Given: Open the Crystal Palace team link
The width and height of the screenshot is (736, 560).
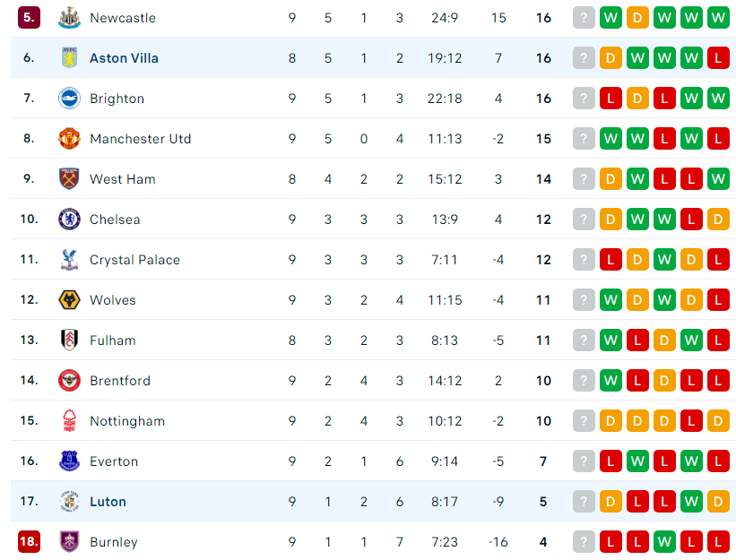Looking at the screenshot, I should pyautogui.click(x=134, y=260).
